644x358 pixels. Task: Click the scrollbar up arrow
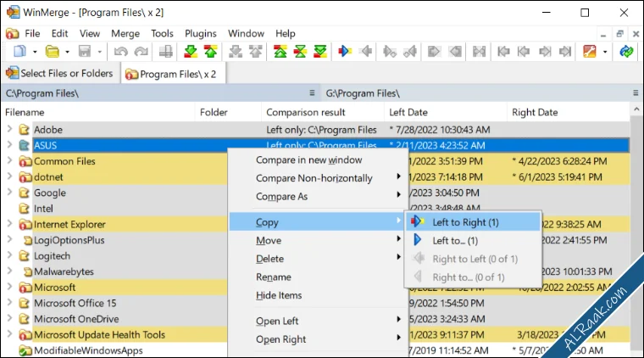point(636,109)
